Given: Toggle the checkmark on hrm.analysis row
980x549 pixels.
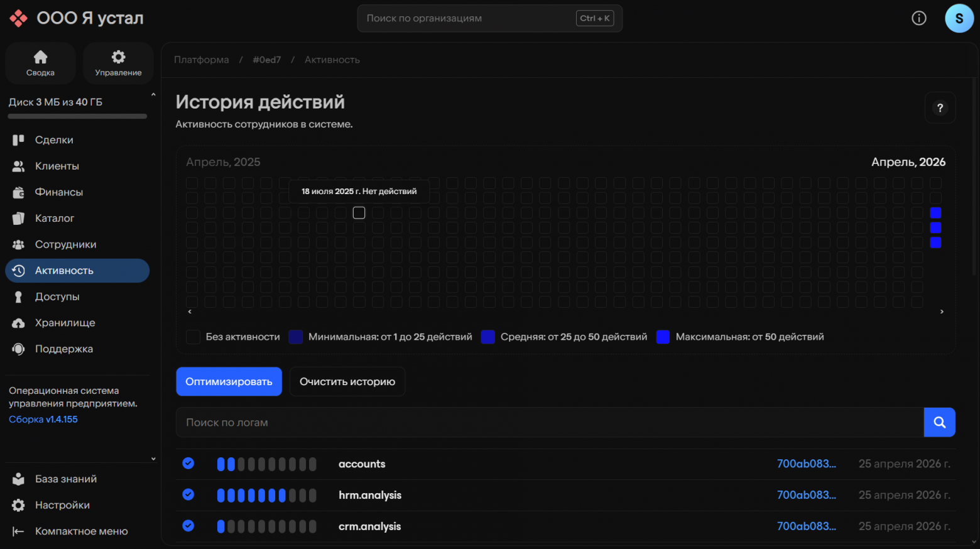Looking at the screenshot, I should pos(188,495).
